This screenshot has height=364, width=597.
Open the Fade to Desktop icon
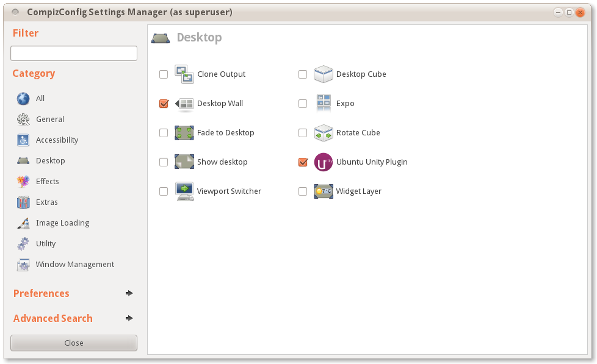(x=184, y=133)
